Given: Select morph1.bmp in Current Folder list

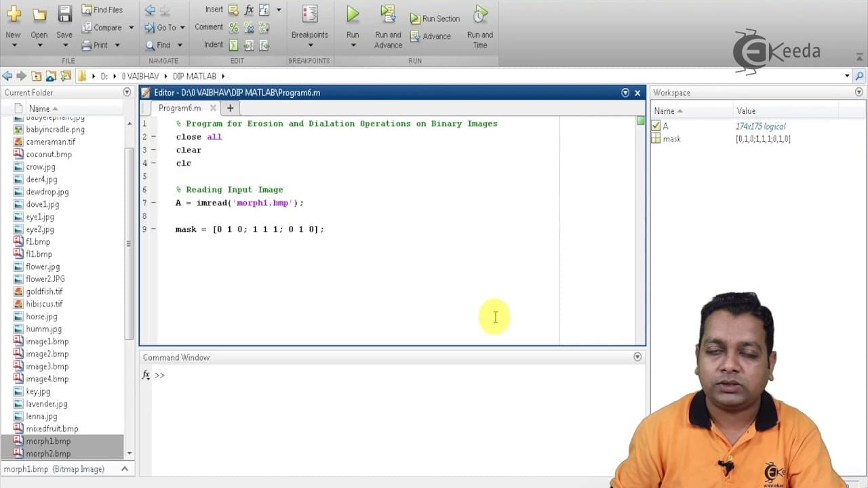Looking at the screenshot, I should pos(48,441).
